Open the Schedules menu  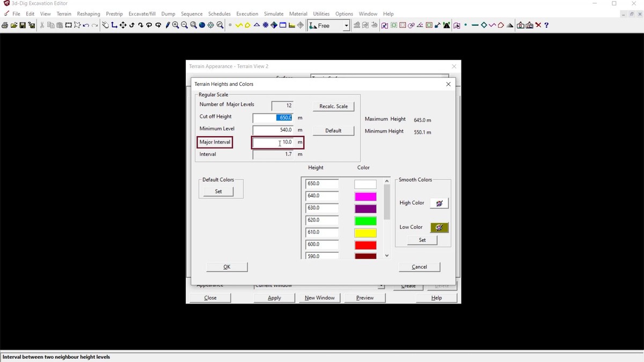(x=219, y=14)
